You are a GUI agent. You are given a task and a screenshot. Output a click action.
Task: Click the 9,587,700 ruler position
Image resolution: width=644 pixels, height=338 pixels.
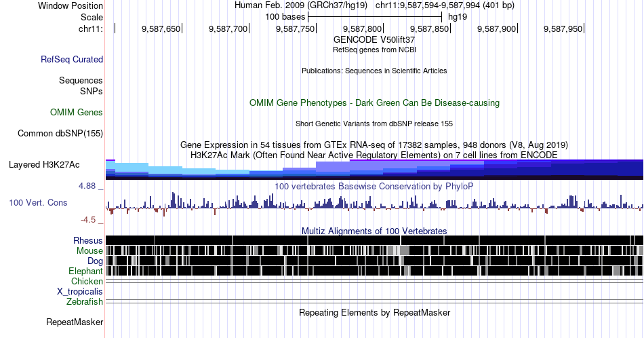tap(228, 29)
